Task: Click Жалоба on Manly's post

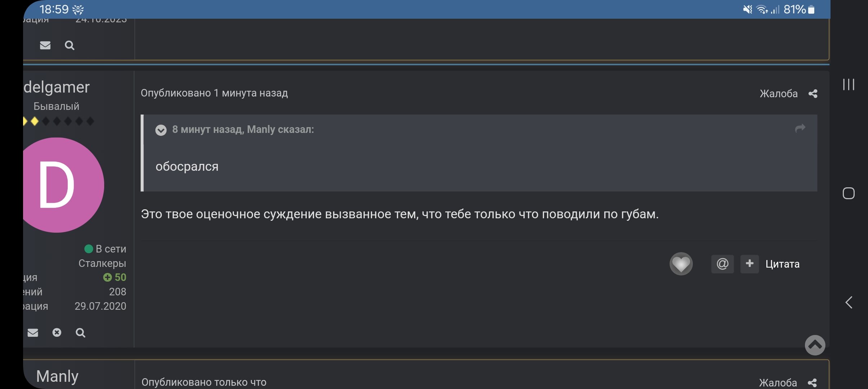Action: [778, 383]
